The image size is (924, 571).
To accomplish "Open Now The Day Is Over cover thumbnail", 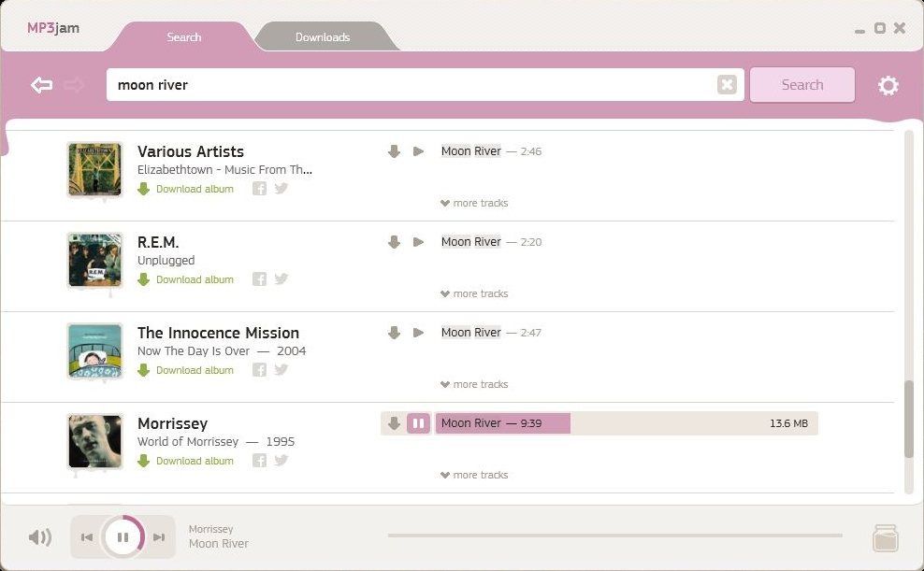I will click(94, 350).
